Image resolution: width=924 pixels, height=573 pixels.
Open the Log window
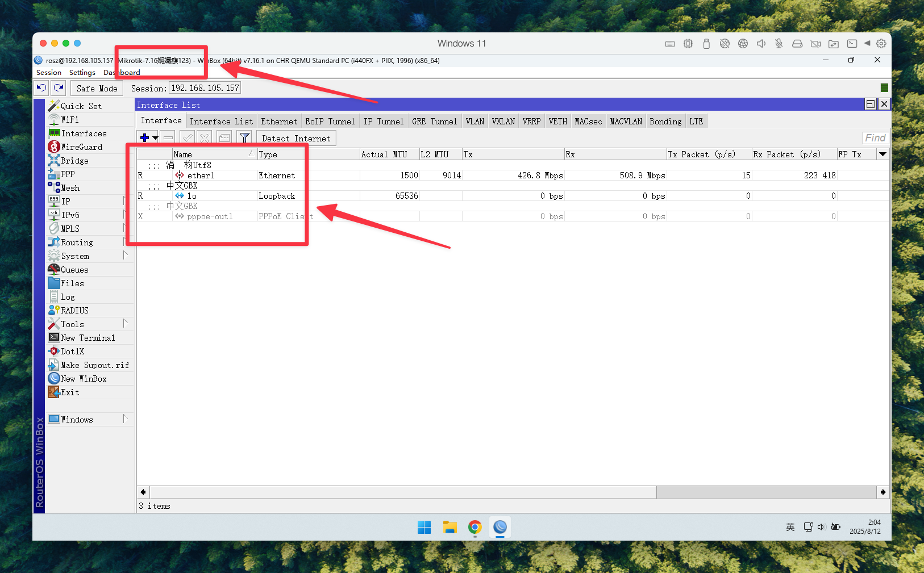coord(68,297)
